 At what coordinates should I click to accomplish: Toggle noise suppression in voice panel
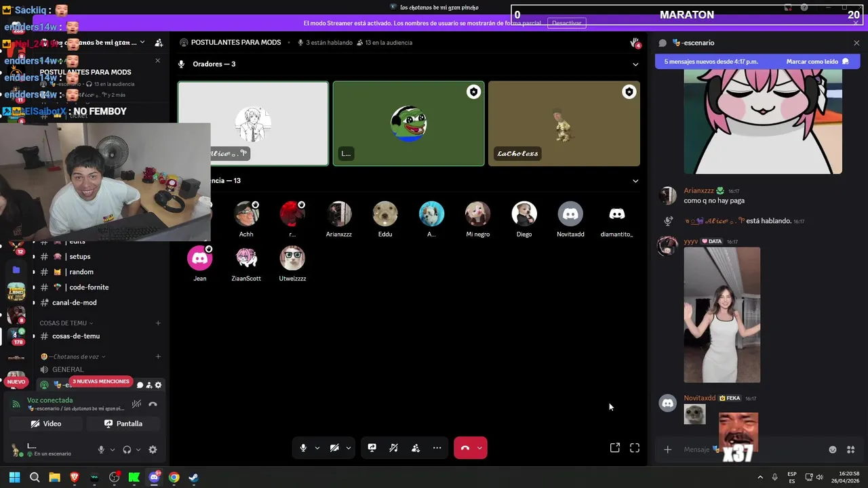click(x=136, y=404)
